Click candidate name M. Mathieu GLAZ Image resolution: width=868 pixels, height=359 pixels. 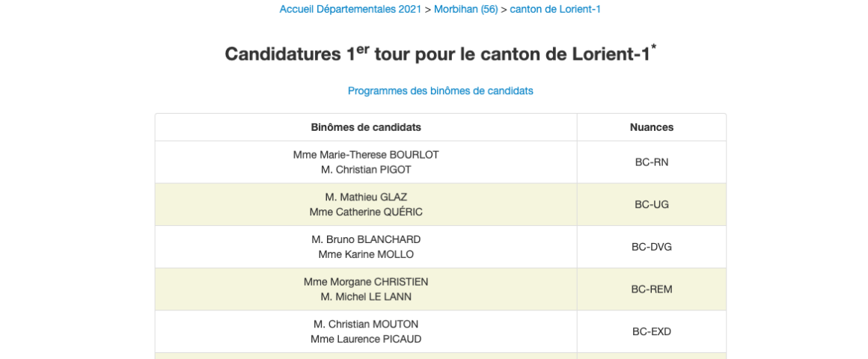click(x=366, y=197)
